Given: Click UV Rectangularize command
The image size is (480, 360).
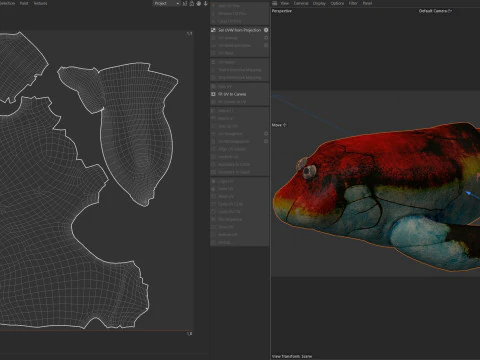Looking at the screenshot, I should click(230, 141).
